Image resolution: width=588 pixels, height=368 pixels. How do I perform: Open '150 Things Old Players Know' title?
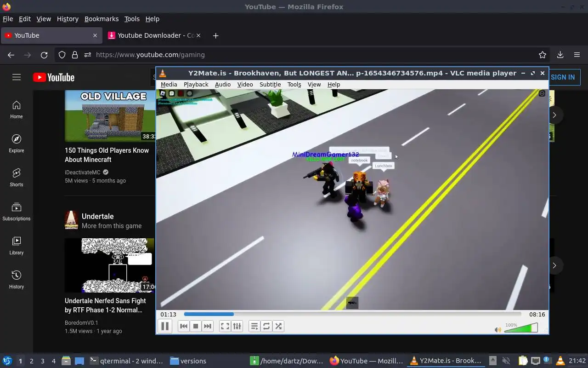click(x=107, y=155)
